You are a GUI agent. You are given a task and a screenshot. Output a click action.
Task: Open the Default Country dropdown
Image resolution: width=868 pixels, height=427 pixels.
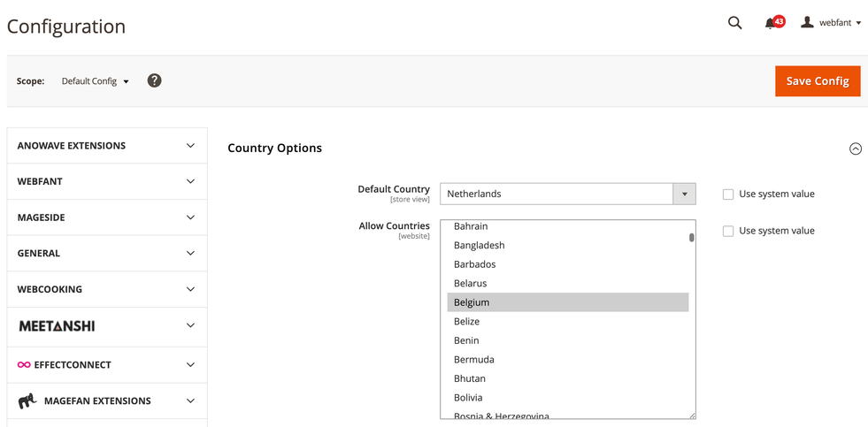(567, 194)
